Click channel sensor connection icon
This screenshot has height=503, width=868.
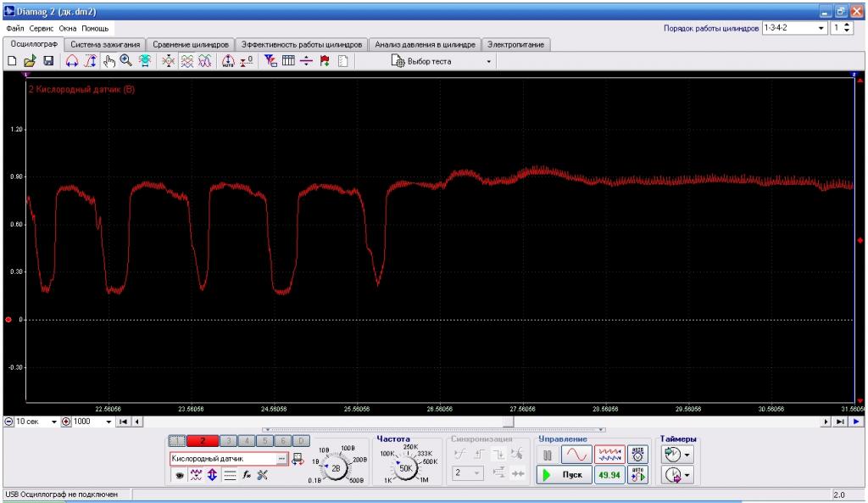(298, 459)
